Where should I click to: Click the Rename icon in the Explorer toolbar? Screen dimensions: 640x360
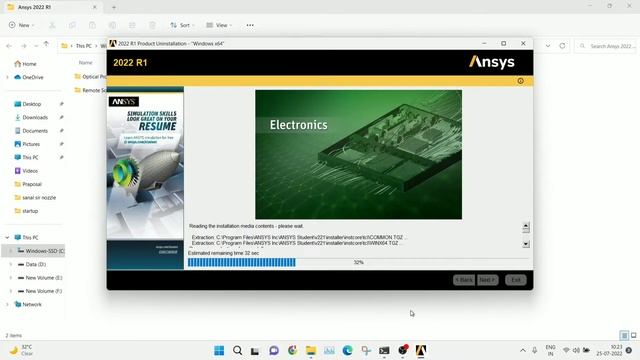(x=112, y=25)
